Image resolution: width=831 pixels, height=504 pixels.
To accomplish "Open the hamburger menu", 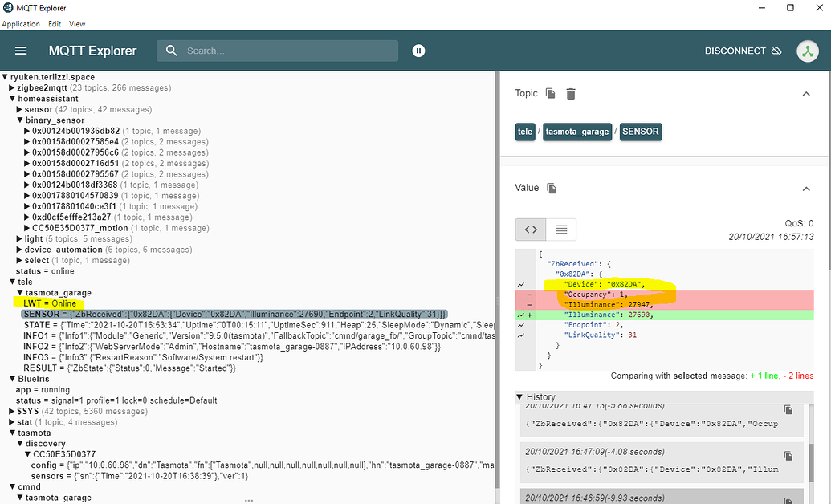I will 21,51.
